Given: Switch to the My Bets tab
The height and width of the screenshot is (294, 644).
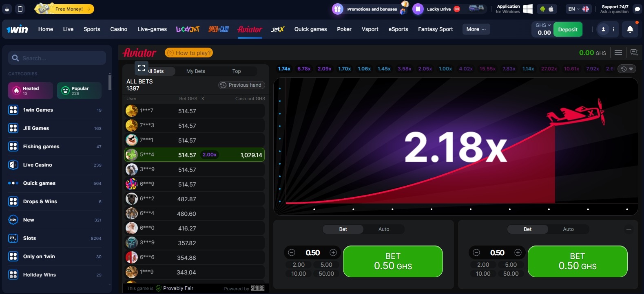Looking at the screenshot, I should pyautogui.click(x=196, y=71).
